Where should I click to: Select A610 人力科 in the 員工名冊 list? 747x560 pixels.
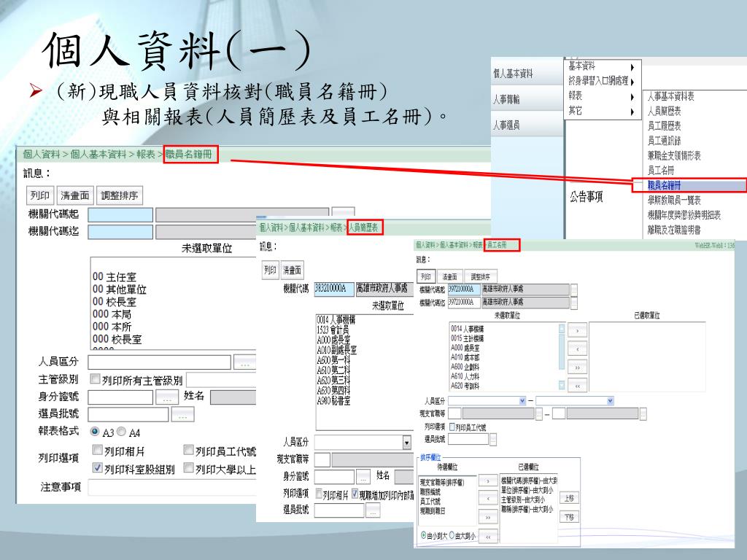pos(465,376)
